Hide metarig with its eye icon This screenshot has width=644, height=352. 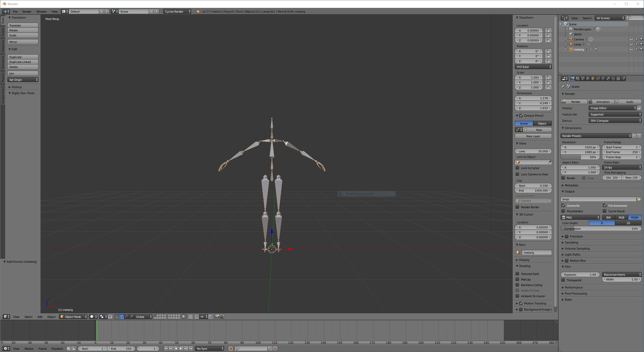631,49
